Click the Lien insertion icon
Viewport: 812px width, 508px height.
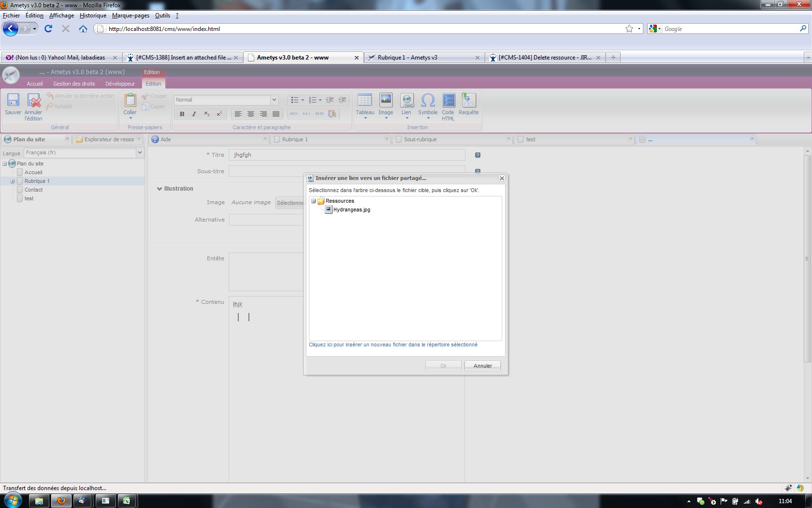click(x=406, y=101)
